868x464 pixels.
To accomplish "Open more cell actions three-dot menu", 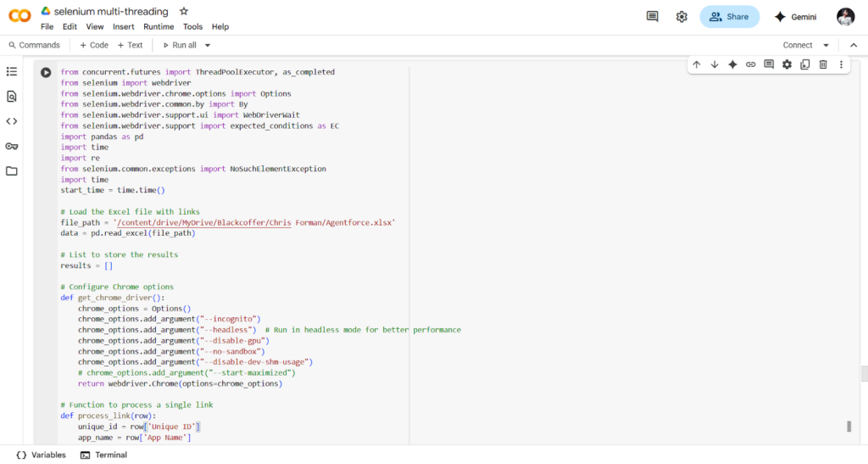I will (x=841, y=64).
